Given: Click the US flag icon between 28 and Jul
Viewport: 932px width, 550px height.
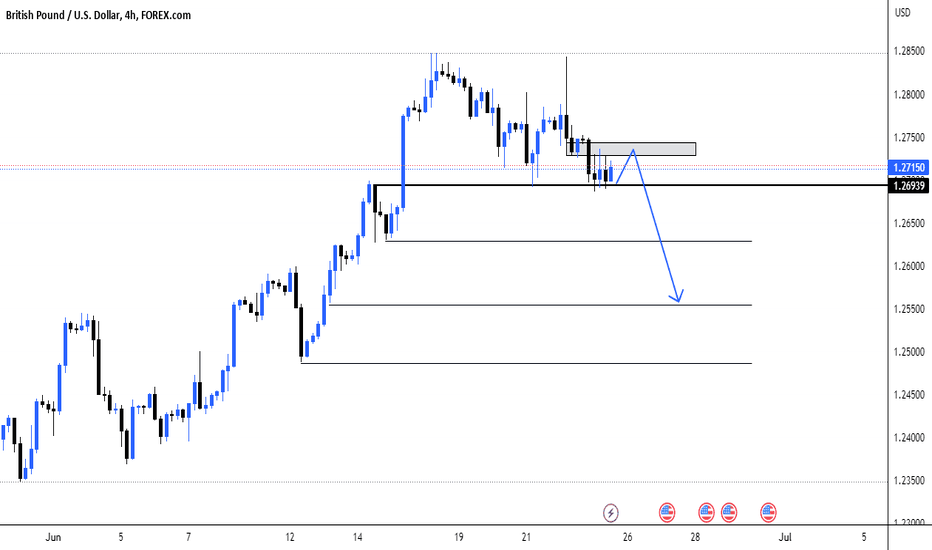Looking at the screenshot, I should click(x=729, y=512).
